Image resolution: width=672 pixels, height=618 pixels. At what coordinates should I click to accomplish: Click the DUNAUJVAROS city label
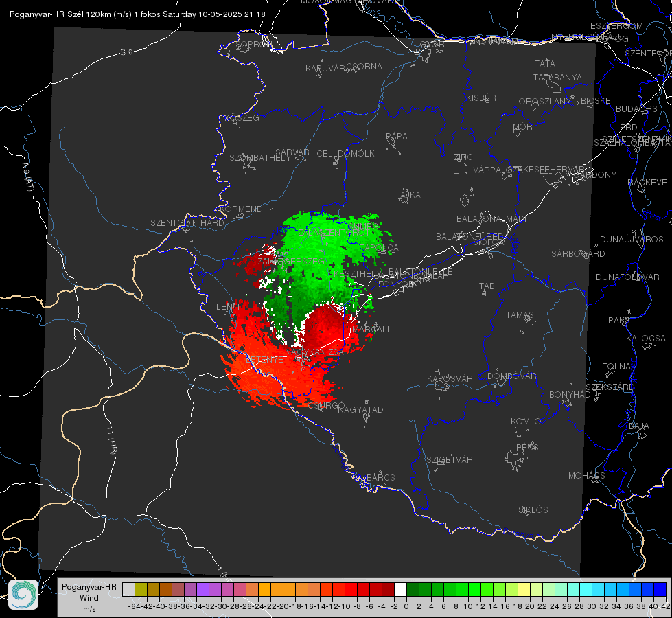tap(632, 240)
